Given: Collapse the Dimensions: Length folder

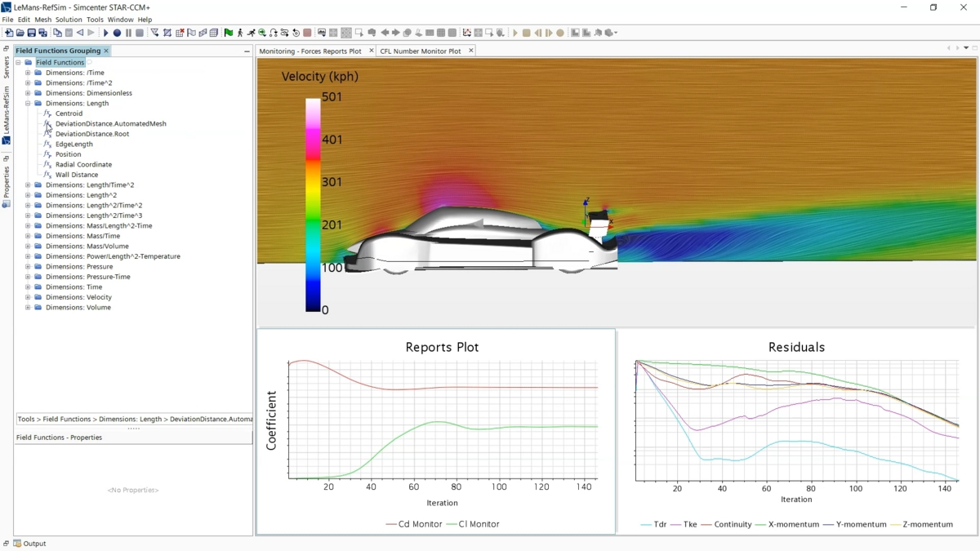Looking at the screenshot, I should coord(28,104).
